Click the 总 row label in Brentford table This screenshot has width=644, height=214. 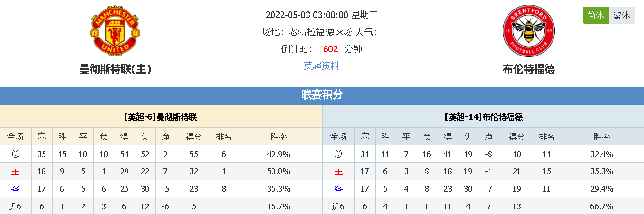pyautogui.click(x=338, y=154)
